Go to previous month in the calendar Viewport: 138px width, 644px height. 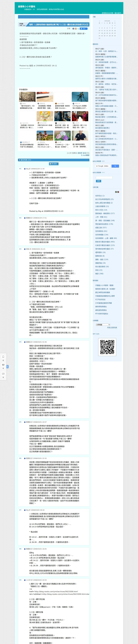[99, 21]
